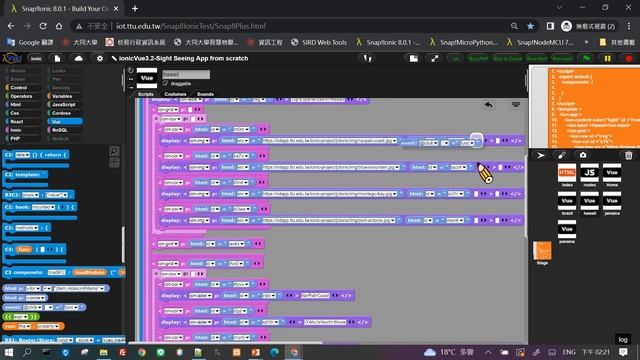This screenshot has height=360, width=640.
Task: Click the palette search magnifier icon
Action: [115, 151]
